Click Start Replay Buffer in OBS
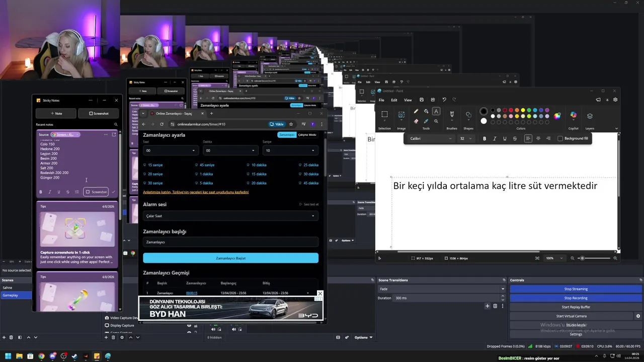This screenshot has height=362, width=644. pyautogui.click(x=576, y=307)
